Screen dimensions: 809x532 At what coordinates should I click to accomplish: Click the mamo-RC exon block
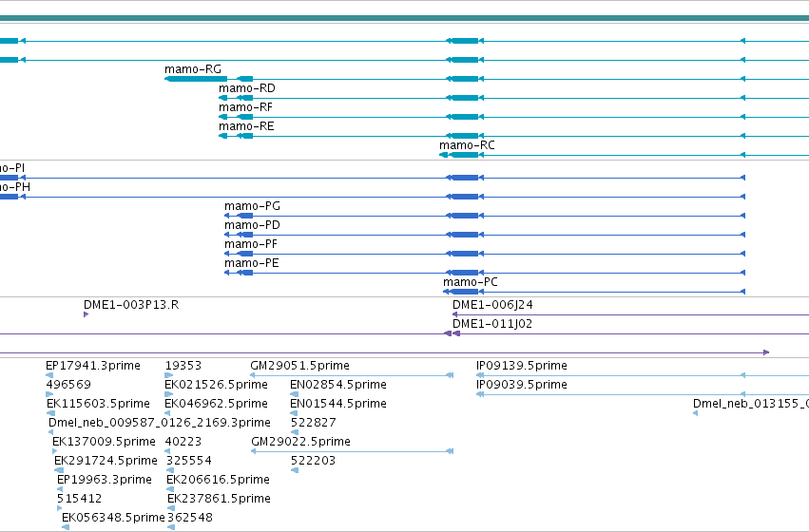(465, 155)
